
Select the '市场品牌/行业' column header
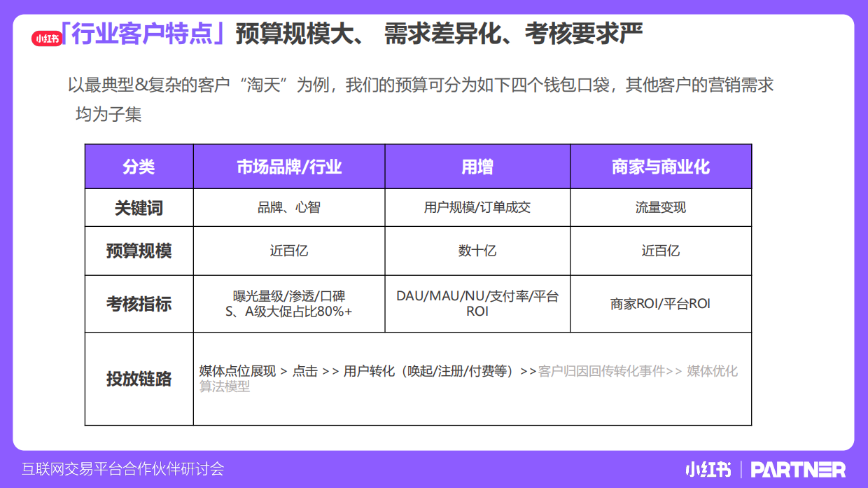(289, 167)
